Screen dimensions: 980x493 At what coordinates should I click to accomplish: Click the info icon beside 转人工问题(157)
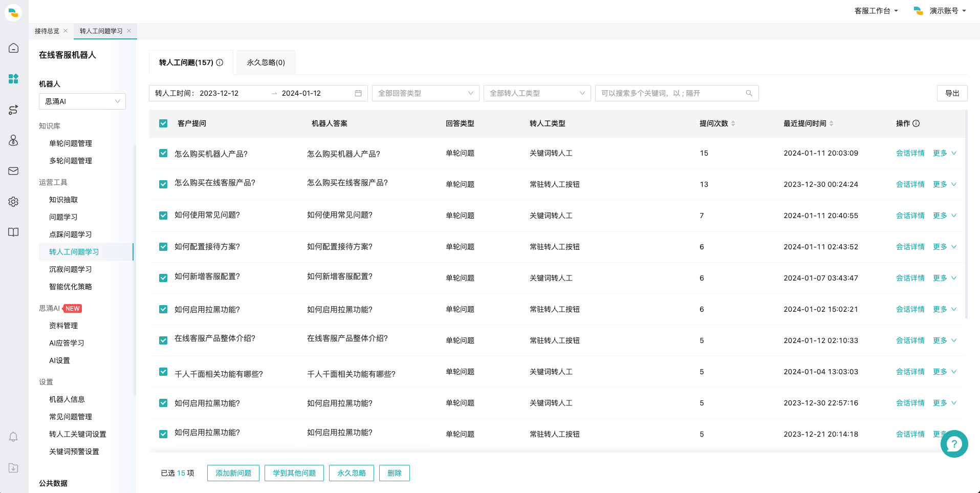click(x=220, y=62)
